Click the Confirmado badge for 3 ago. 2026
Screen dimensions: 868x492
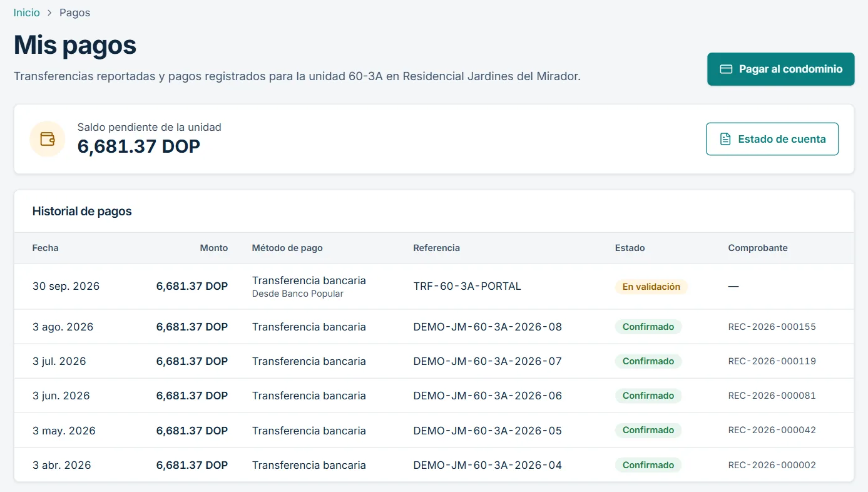click(x=648, y=327)
